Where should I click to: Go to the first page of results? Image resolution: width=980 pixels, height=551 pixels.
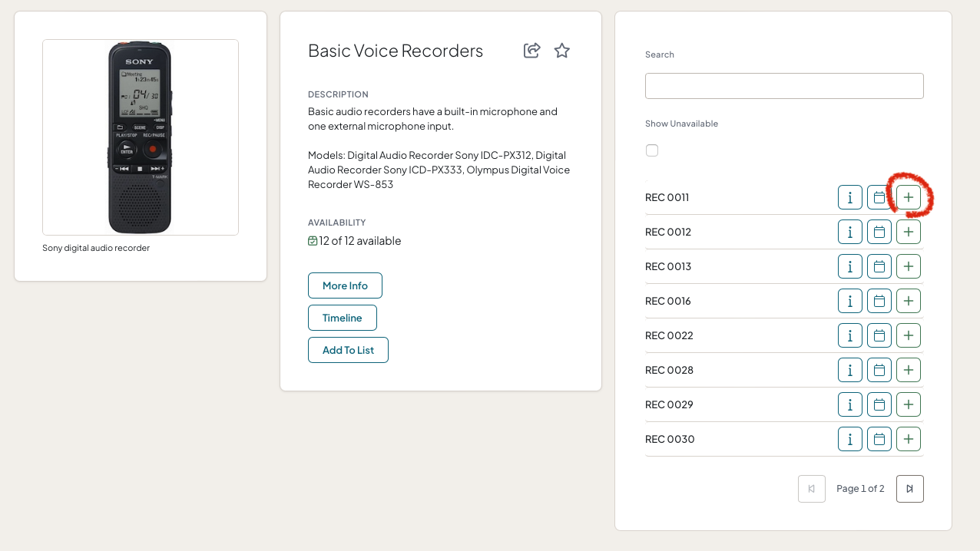(x=812, y=489)
